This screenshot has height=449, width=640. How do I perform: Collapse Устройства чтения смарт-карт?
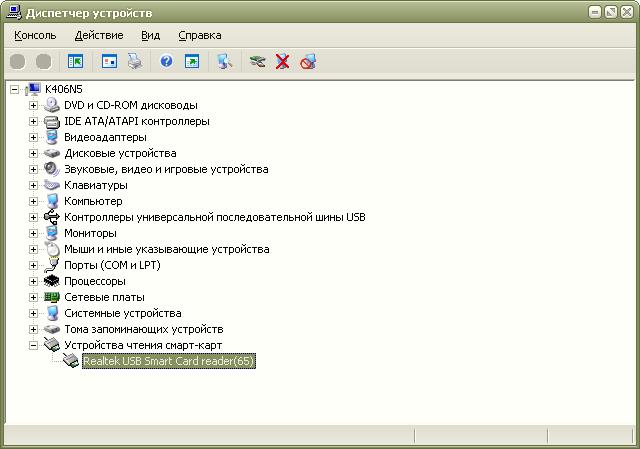[x=33, y=345]
